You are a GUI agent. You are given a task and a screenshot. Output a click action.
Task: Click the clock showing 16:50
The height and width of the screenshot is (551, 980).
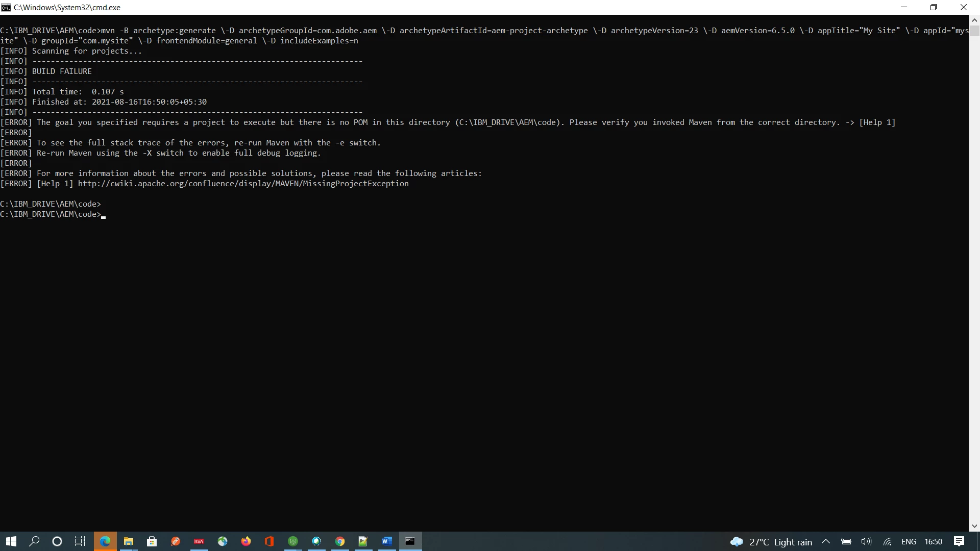coord(933,541)
